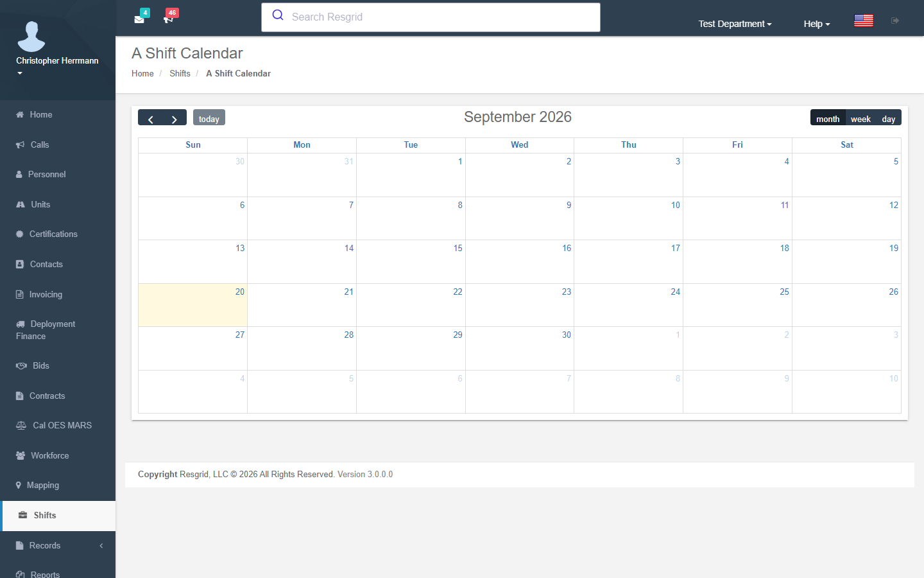Switch calendar to week view
This screenshot has width=924, height=578.
coord(860,118)
